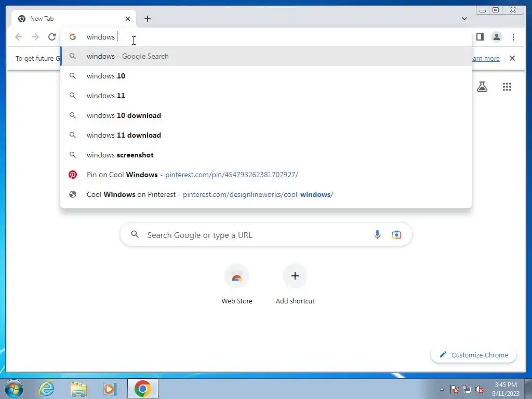Open the Google apps grid icon
The width and height of the screenshot is (532, 399).
(507, 87)
